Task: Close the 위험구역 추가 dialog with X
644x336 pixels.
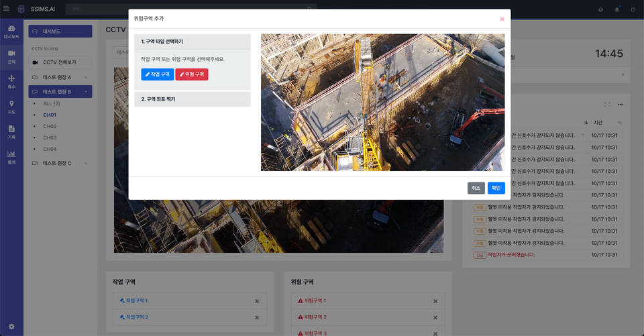Action: pyautogui.click(x=502, y=19)
